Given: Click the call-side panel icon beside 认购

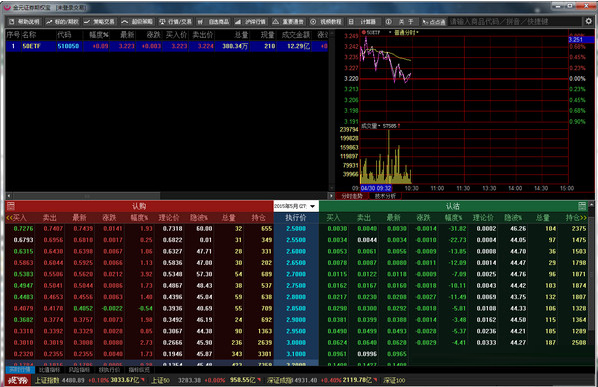Looking at the screenshot, I should 11,206.
